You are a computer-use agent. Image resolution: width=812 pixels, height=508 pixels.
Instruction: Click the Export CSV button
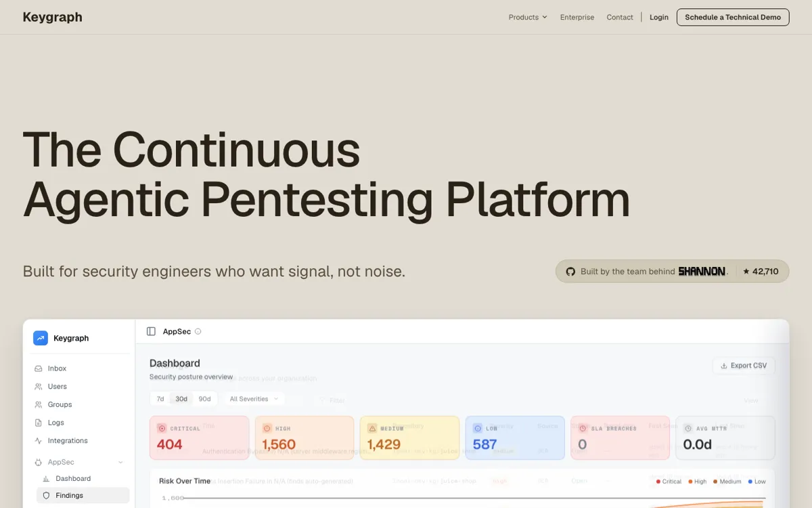point(744,366)
